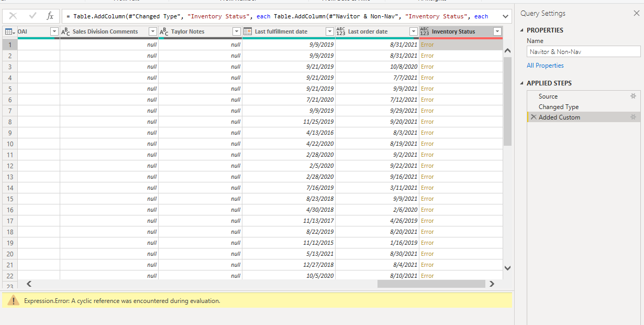Select the Added Custom applied step
This screenshot has width=644, height=325.
pyautogui.click(x=559, y=117)
